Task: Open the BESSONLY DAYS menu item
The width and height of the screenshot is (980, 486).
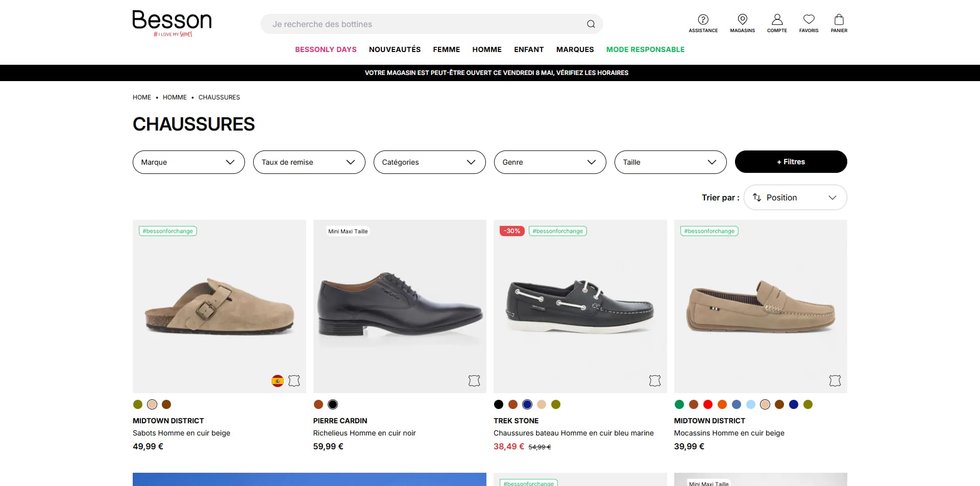Action: 326,49
